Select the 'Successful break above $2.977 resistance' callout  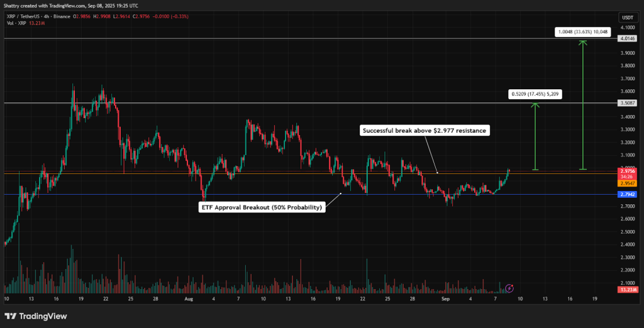tap(424, 131)
